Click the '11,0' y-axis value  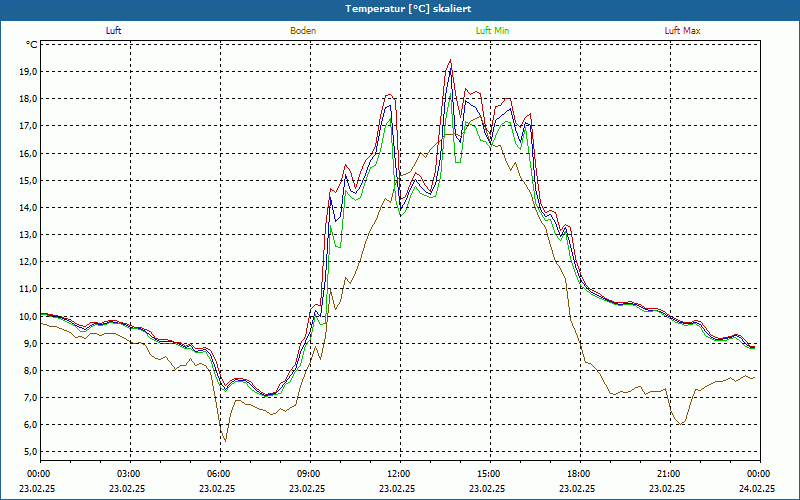point(28,289)
